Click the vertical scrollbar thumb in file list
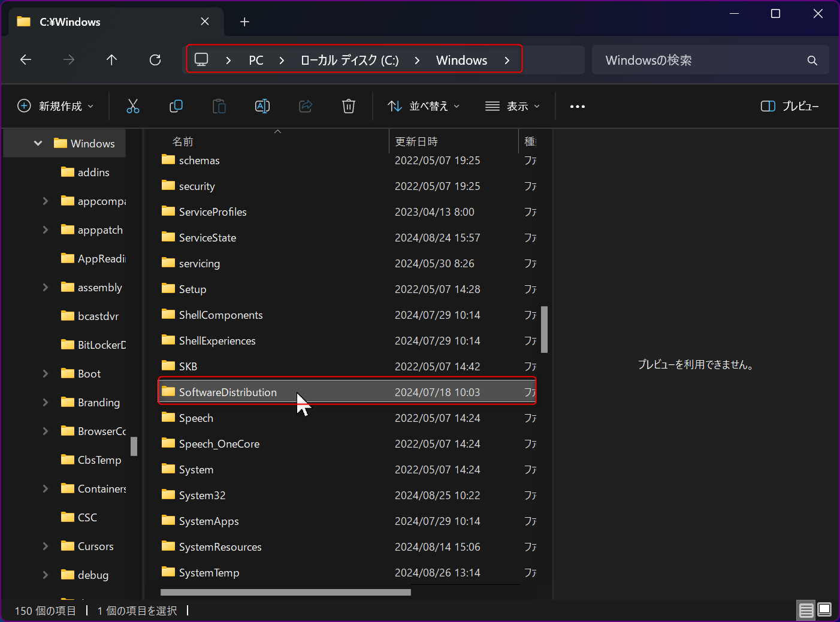 544,330
